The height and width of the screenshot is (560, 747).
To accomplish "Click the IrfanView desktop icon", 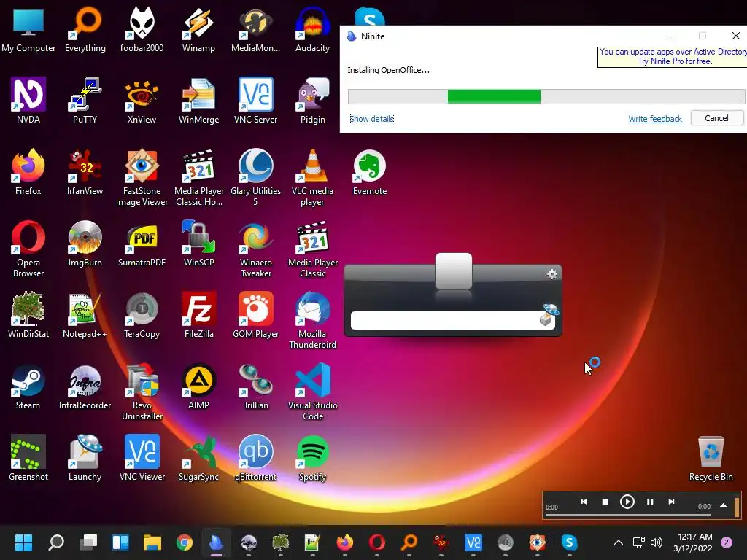I will point(85,172).
